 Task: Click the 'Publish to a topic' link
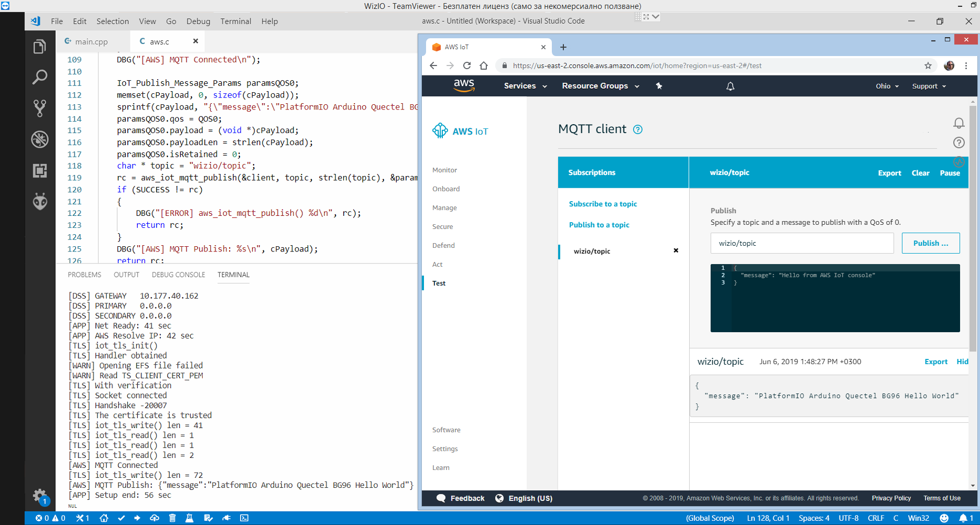point(599,225)
